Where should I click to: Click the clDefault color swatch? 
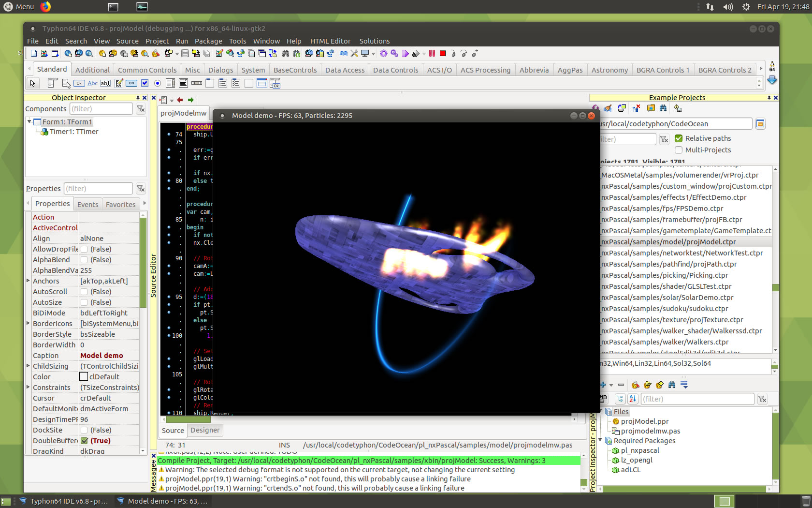coord(84,377)
